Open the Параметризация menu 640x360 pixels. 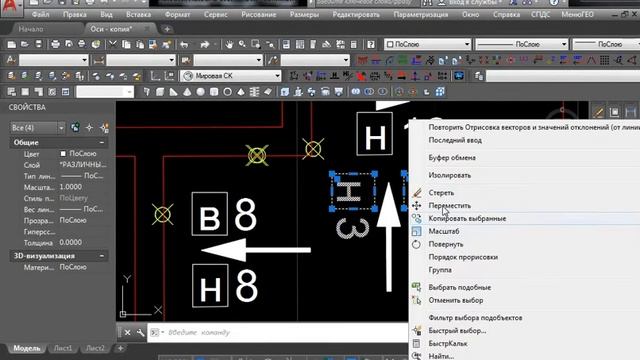[x=420, y=15]
